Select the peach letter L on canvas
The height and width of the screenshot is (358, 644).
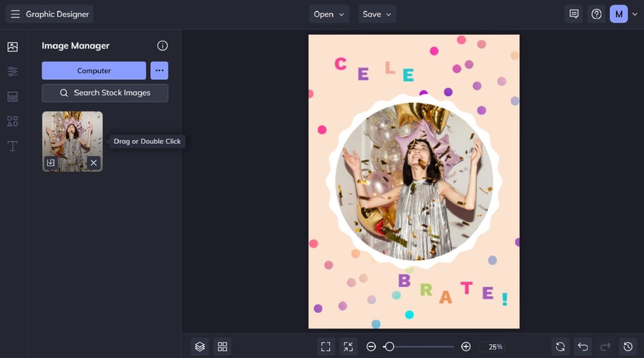click(390, 68)
